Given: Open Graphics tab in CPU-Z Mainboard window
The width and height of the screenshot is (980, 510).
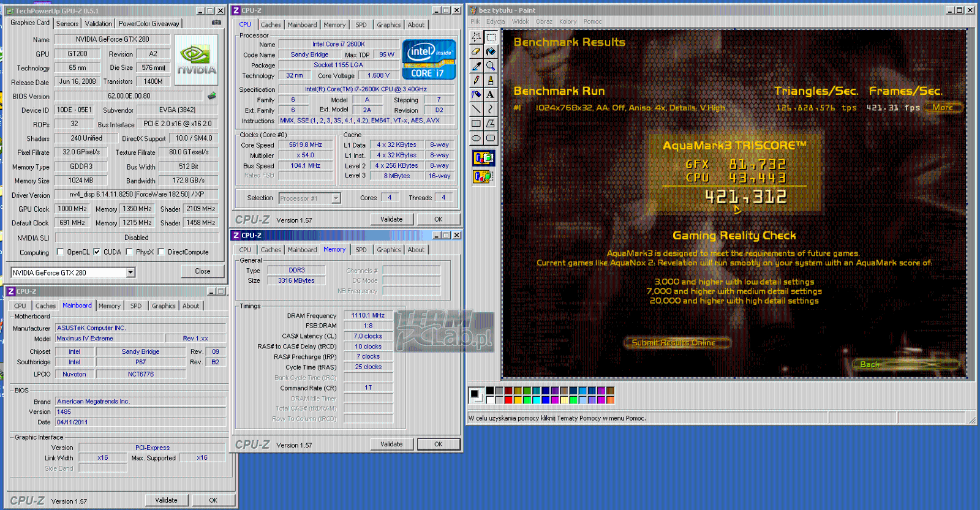Looking at the screenshot, I should (164, 306).
